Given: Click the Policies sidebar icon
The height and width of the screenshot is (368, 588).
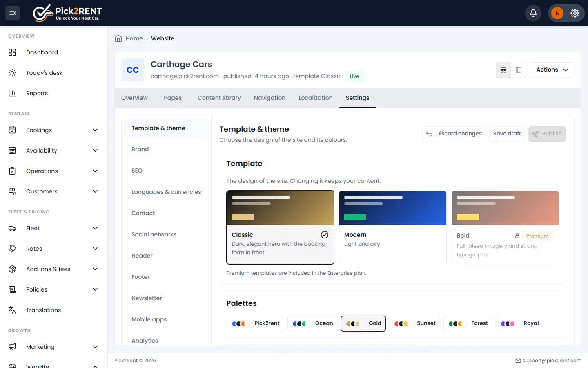Looking at the screenshot, I should [12, 289].
